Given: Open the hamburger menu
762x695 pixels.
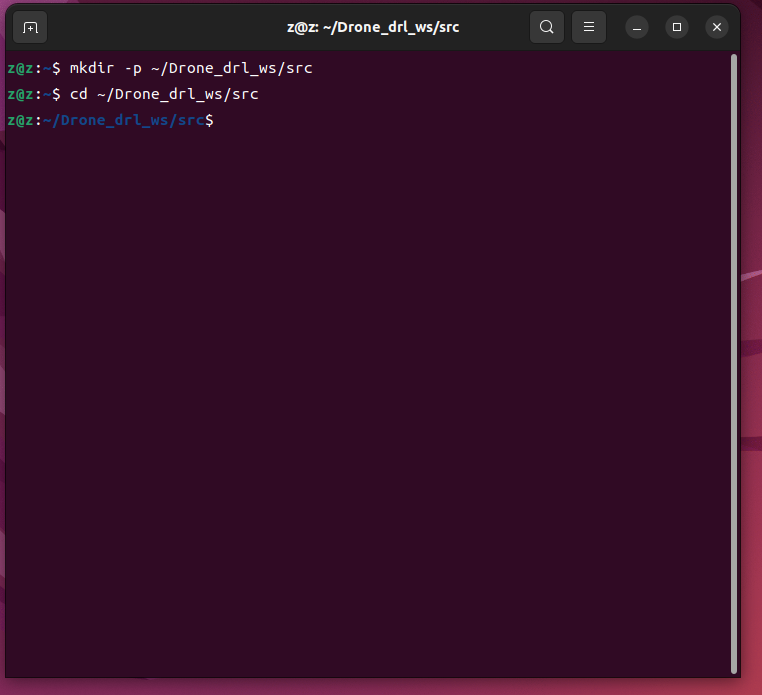Looking at the screenshot, I should [x=589, y=27].
